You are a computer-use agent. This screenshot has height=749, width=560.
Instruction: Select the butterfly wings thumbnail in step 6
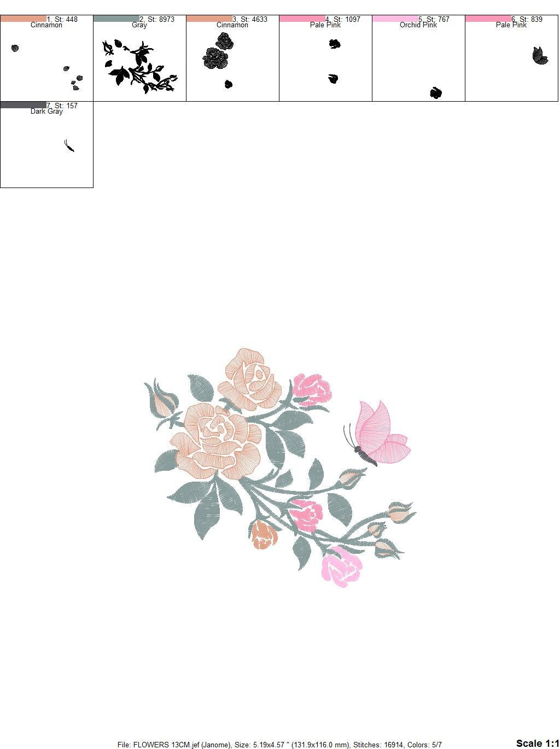point(540,56)
